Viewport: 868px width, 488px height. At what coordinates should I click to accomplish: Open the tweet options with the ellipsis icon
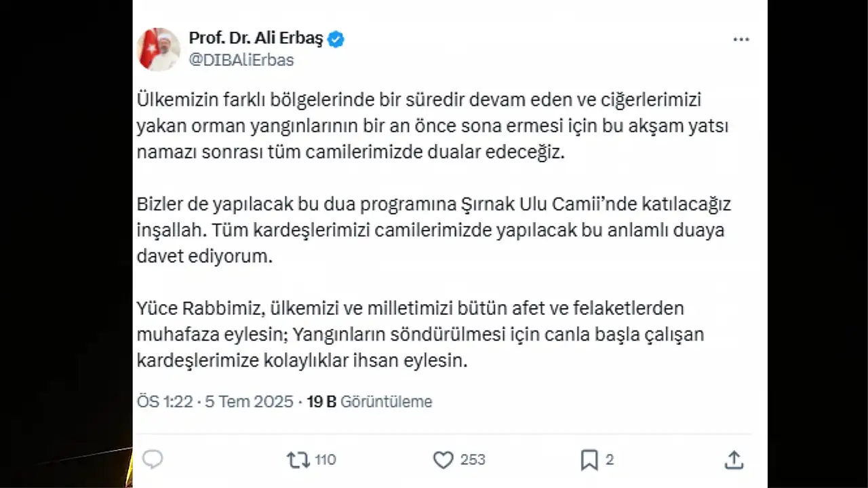click(741, 39)
